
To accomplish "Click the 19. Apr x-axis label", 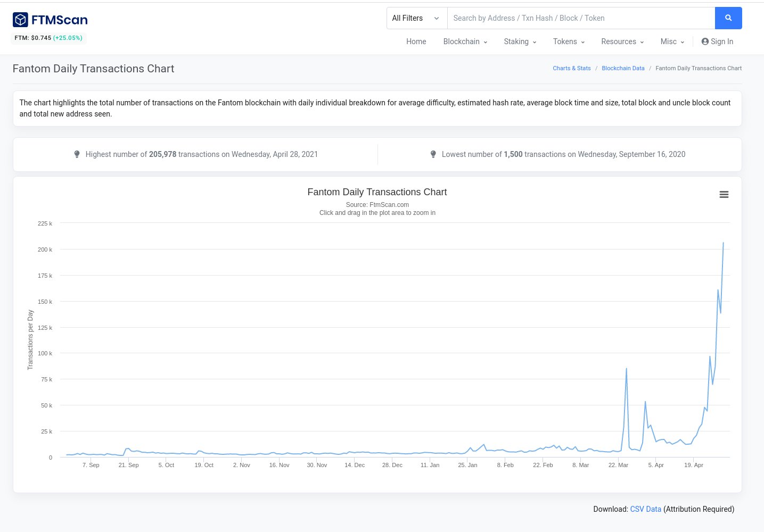I will (x=694, y=465).
